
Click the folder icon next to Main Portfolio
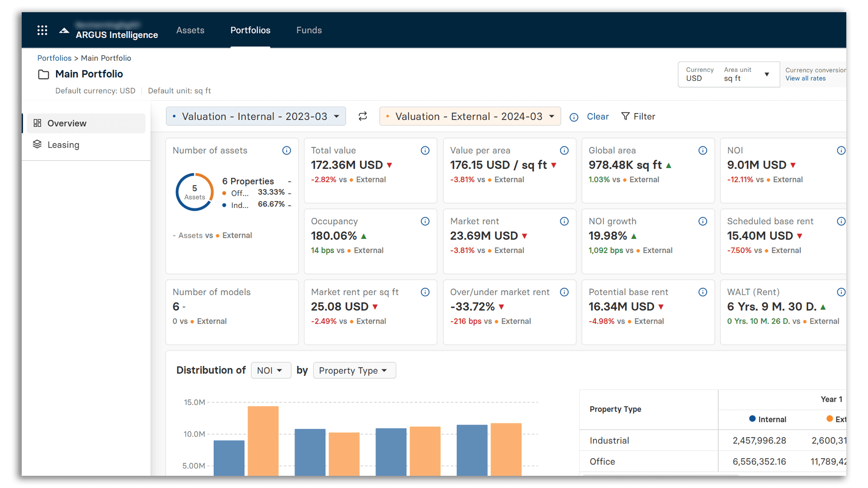[43, 74]
